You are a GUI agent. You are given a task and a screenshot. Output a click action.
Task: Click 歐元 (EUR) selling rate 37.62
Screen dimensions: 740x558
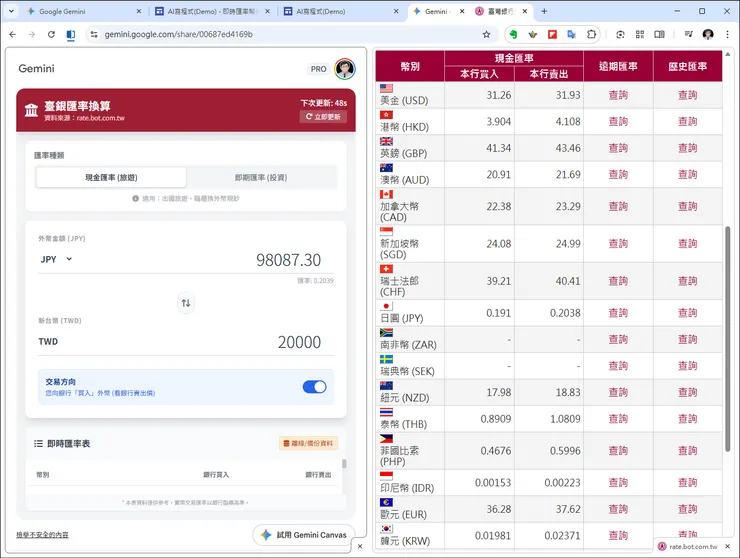(x=568, y=509)
